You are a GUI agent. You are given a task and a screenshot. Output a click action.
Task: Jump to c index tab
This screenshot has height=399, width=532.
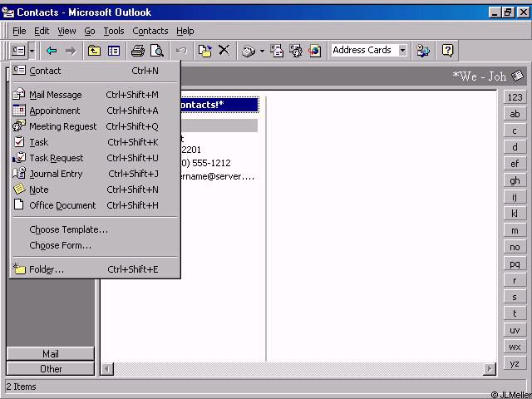(x=515, y=131)
